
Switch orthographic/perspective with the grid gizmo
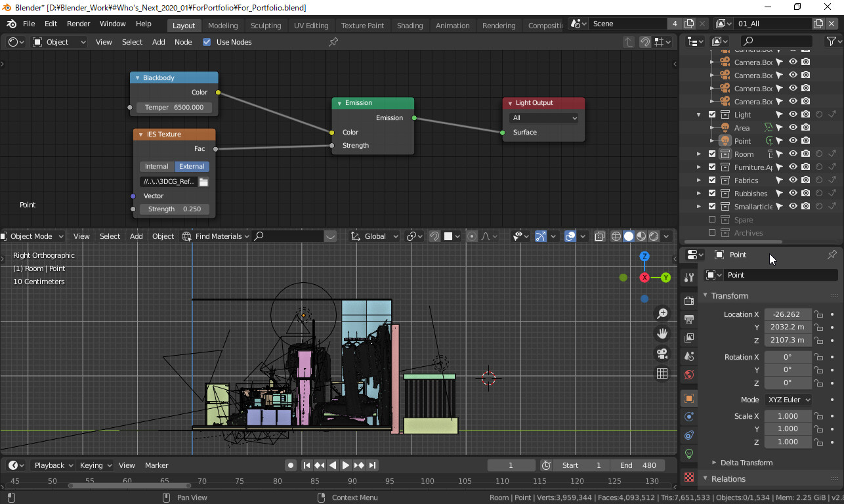point(662,373)
